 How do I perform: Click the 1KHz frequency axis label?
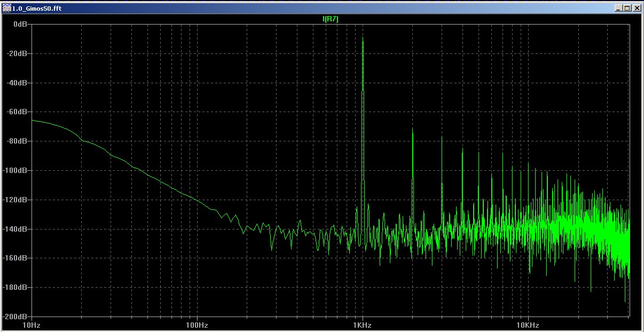coord(363,325)
